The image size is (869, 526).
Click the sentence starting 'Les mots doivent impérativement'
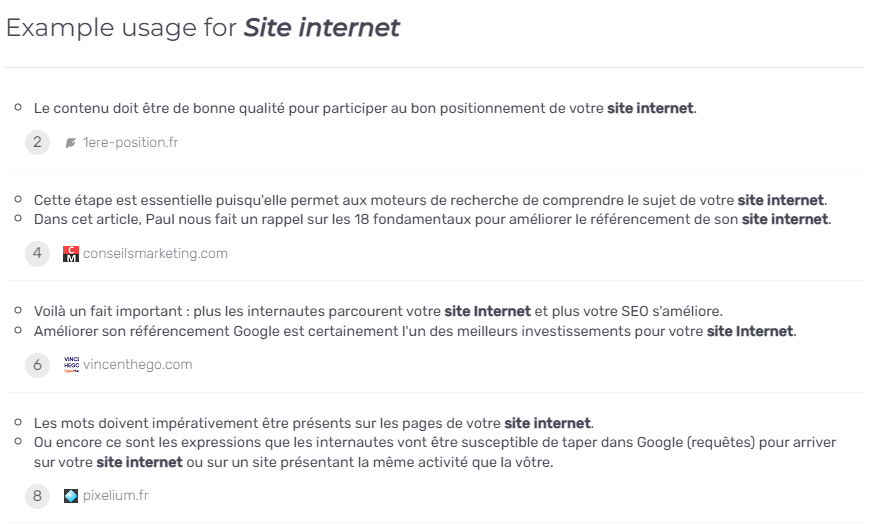click(314, 423)
